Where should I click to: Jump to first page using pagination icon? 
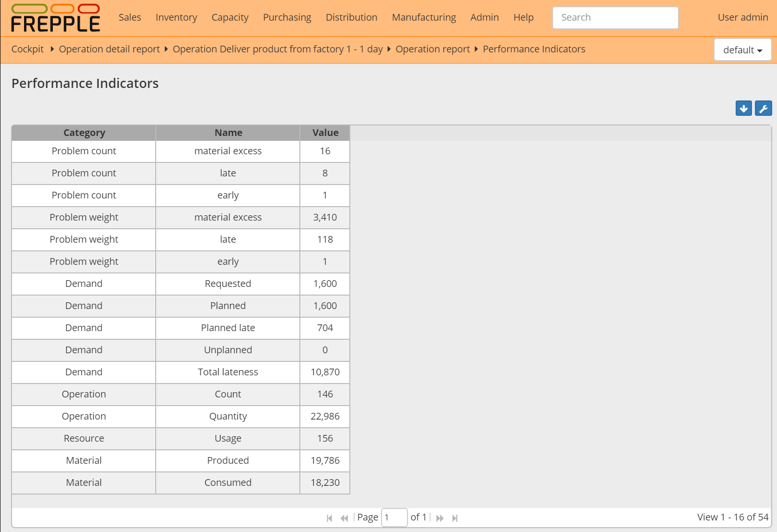coord(329,518)
